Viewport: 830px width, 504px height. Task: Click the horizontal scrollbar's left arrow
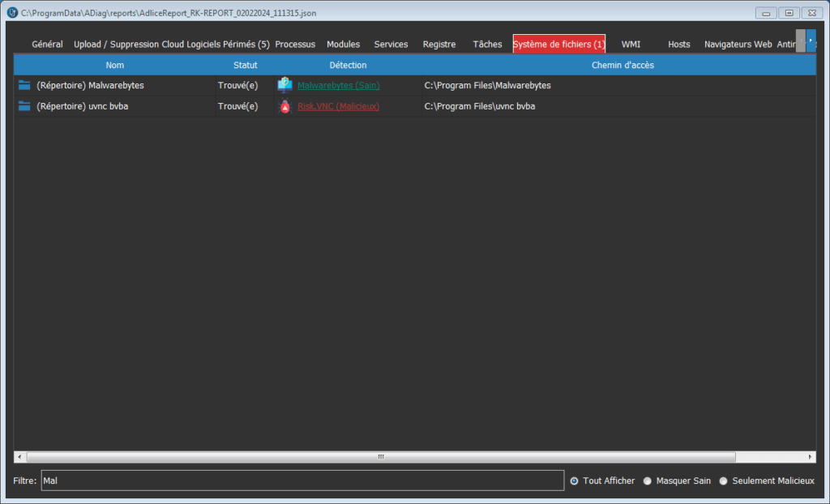pos(19,457)
